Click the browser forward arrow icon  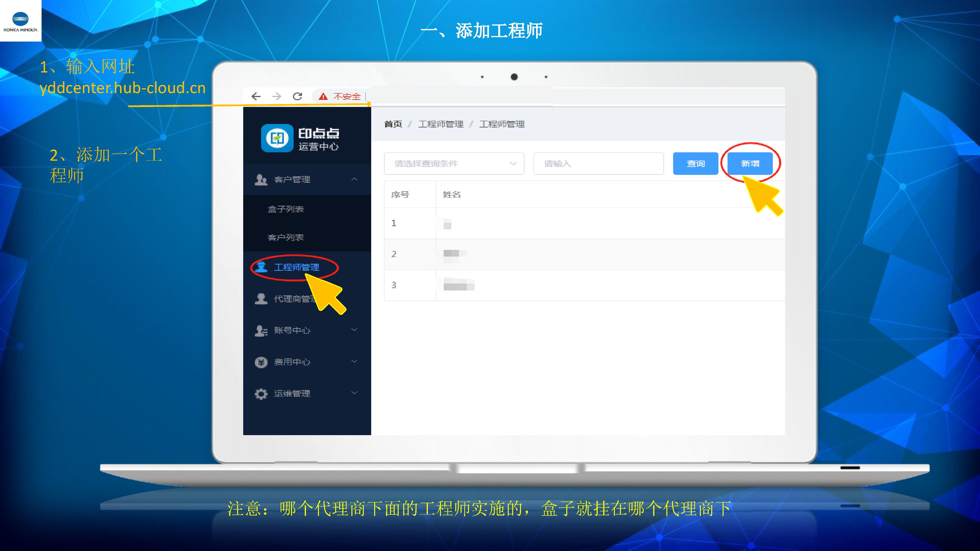coord(277,97)
